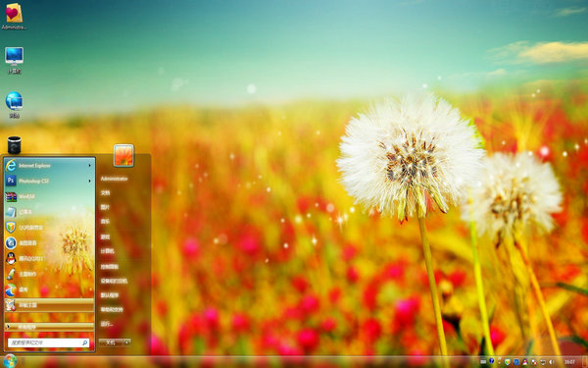Open the Pictures link in the right column

(105, 207)
